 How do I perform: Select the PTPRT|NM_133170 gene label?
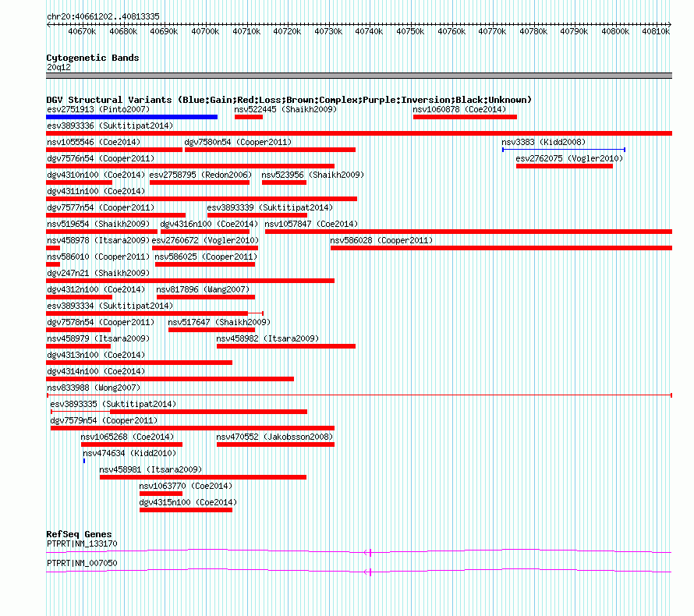click(x=83, y=543)
